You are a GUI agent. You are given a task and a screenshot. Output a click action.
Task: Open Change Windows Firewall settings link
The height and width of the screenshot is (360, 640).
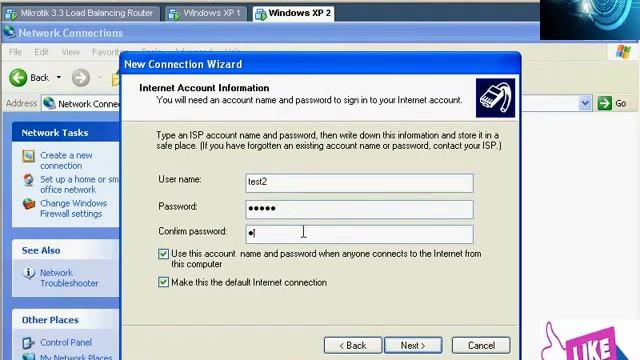coord(73,208)
